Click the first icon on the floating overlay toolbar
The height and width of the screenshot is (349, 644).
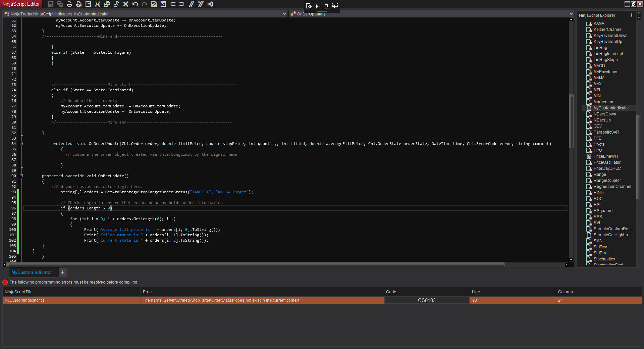point(309,6)
